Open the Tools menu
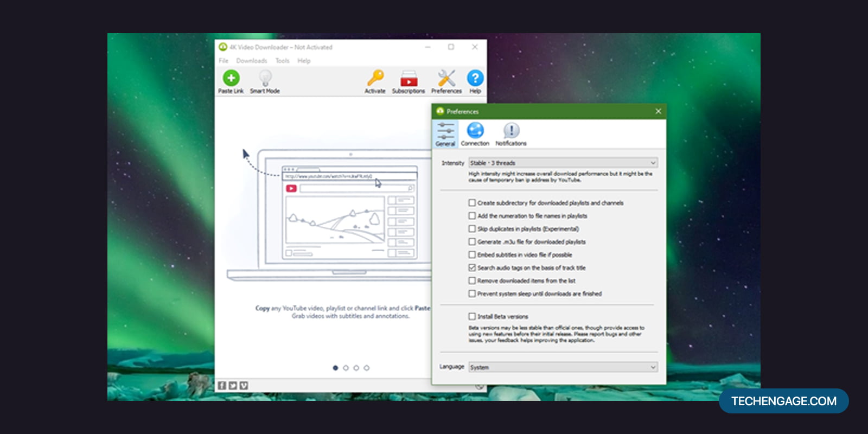This screenshot has height=434, width=868. 283,61
